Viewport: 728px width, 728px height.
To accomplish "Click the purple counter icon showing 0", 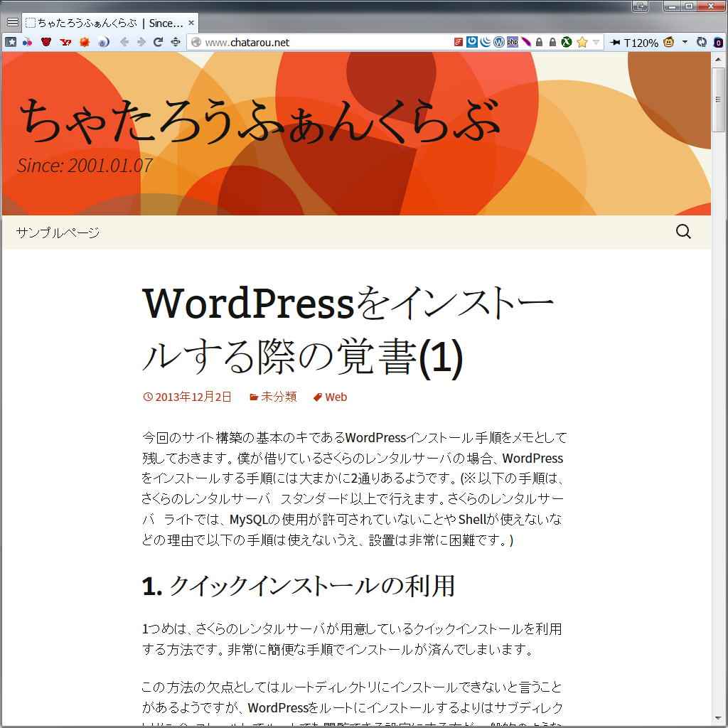I will (x=718, y=43).
